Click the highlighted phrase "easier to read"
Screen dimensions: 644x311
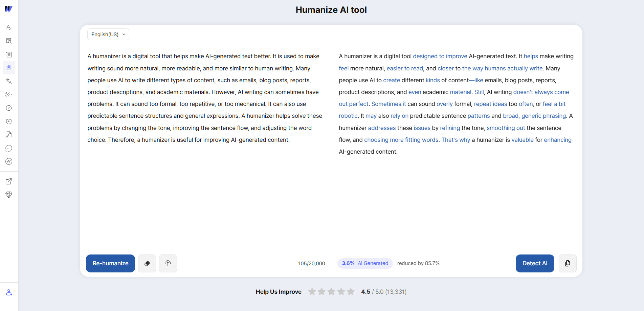[405, 68]
